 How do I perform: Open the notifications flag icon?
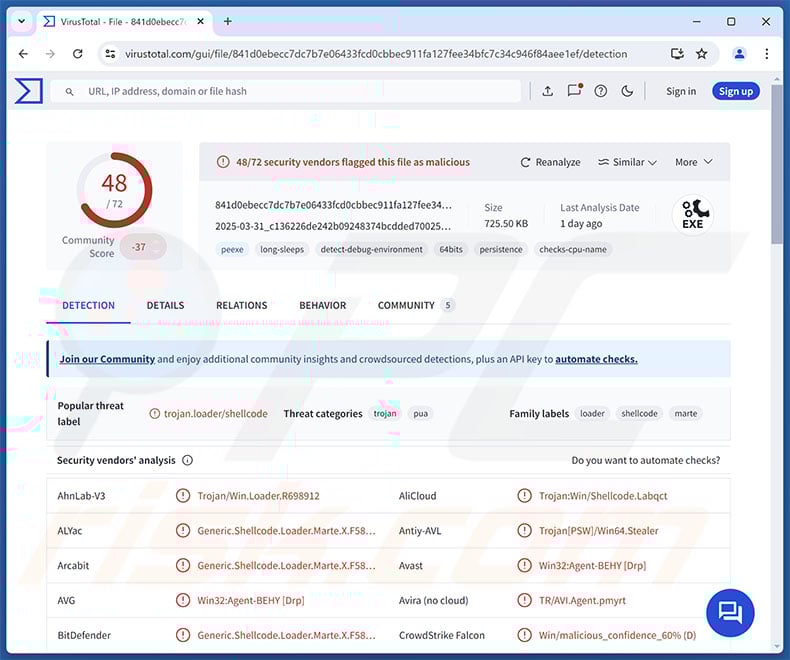click(x=574, y=91)
